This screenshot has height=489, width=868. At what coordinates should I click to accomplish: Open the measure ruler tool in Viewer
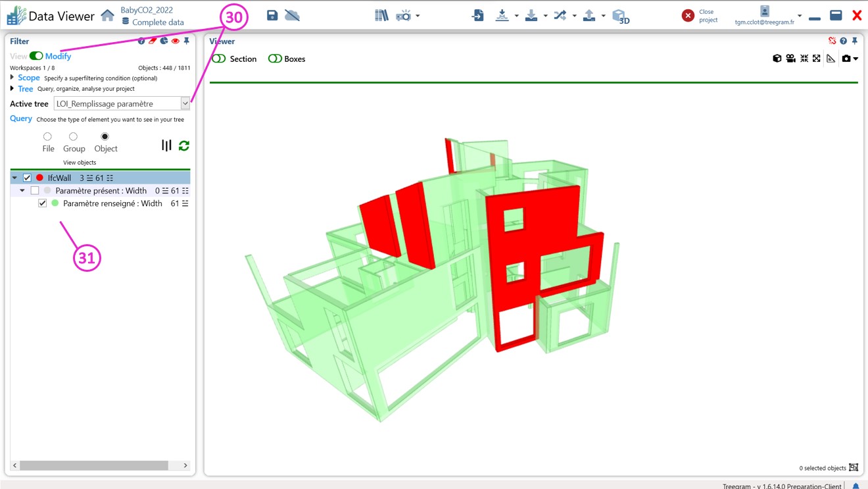coord(831,59)
